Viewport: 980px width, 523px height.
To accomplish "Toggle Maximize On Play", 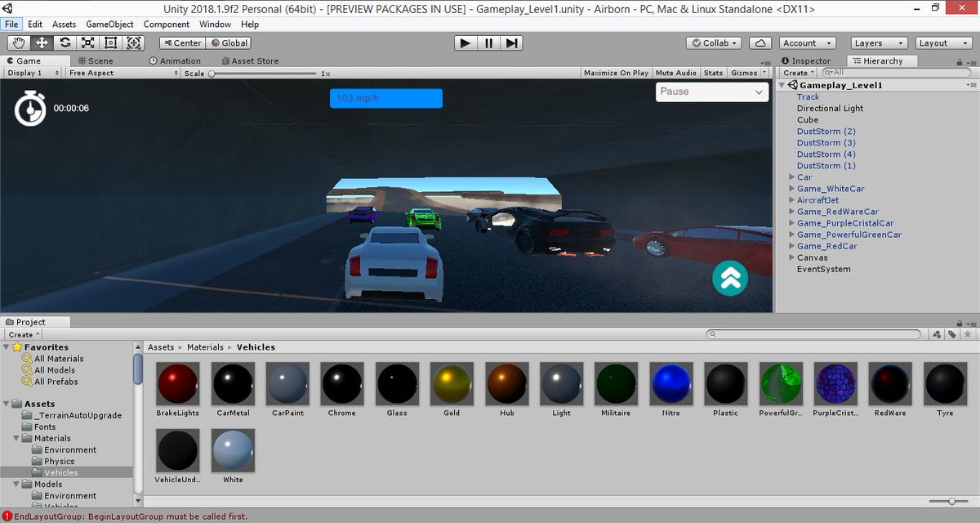I will click(616, 73).
